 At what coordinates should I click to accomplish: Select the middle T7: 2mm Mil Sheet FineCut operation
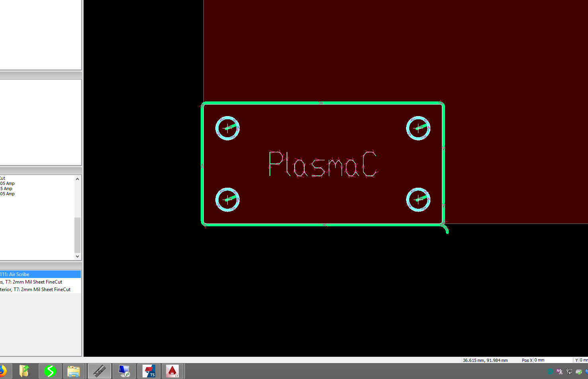tap(40, 282)
